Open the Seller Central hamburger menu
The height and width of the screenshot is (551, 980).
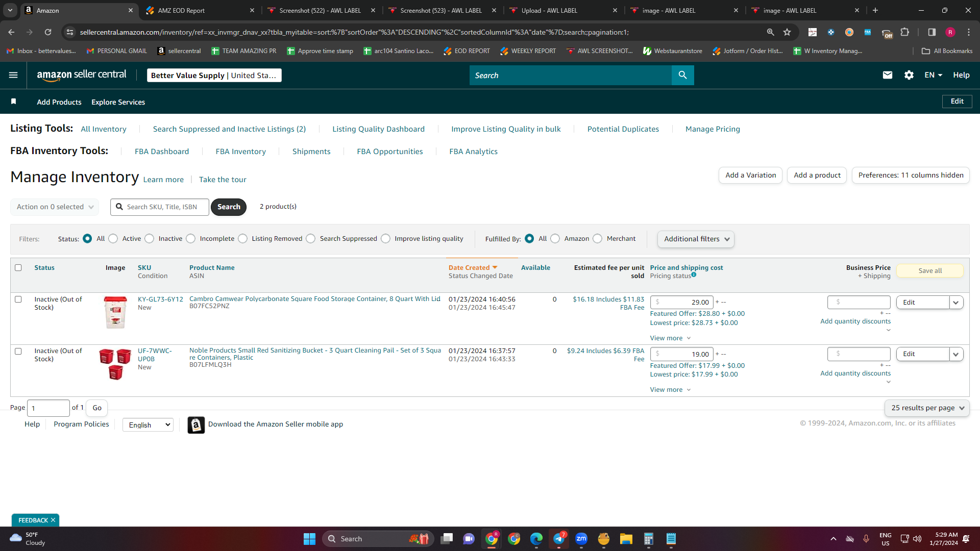click(x=13, y=75)
